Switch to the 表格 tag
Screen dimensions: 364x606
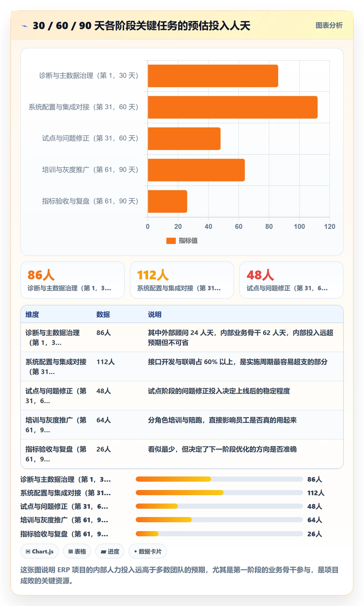click(77, 551)
